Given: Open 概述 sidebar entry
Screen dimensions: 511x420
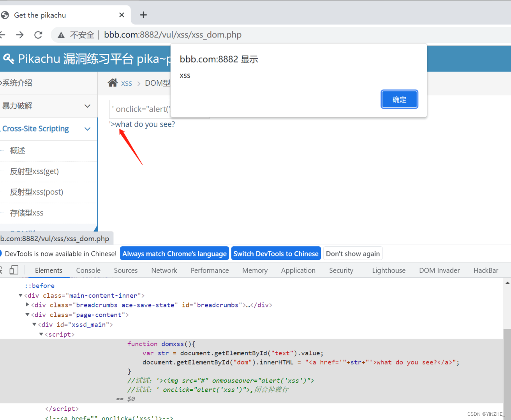Looking at the screenshot, I should pyautogui.click(x=18, y=151).
